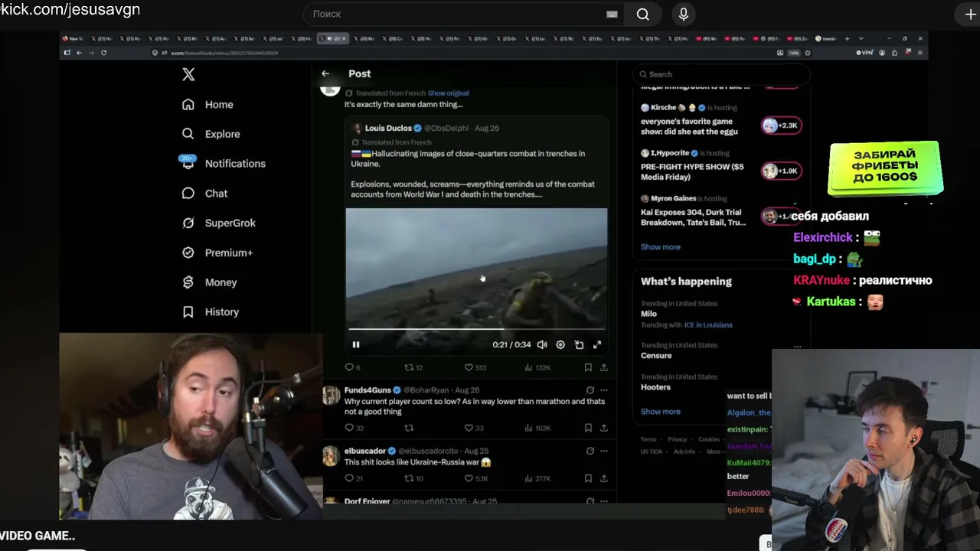Open elbuscador profile name
980x551 pixels.
365,452
